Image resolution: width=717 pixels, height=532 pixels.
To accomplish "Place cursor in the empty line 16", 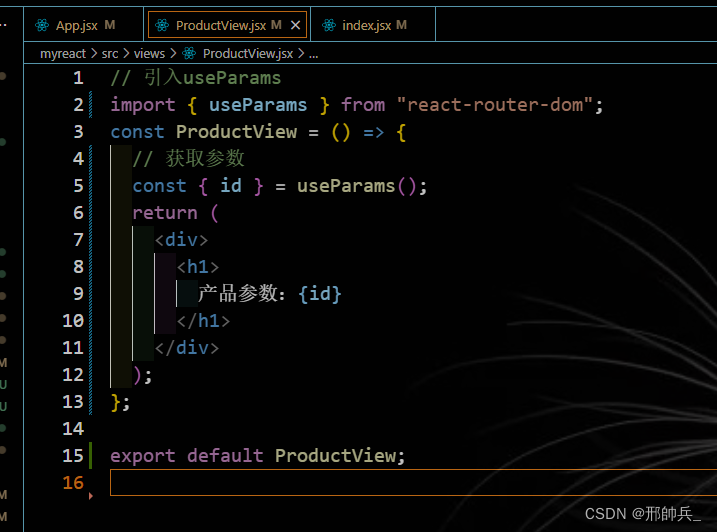I will point(413,483).
